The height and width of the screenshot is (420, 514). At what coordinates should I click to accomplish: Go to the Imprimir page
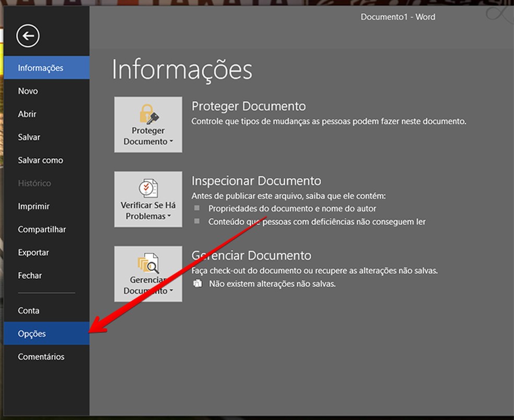pyautogui.click(x=34, y=206)
